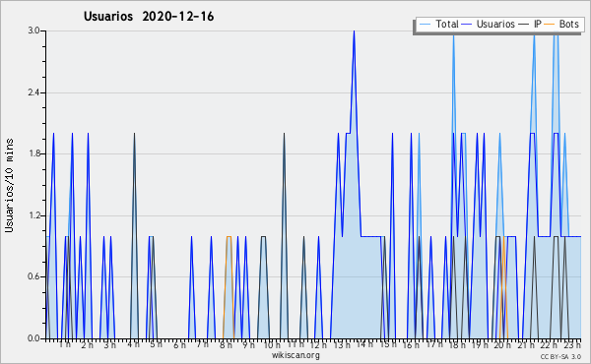Click the dark IP legend line
Screen dimensions: 591x364
coord(524,24)
